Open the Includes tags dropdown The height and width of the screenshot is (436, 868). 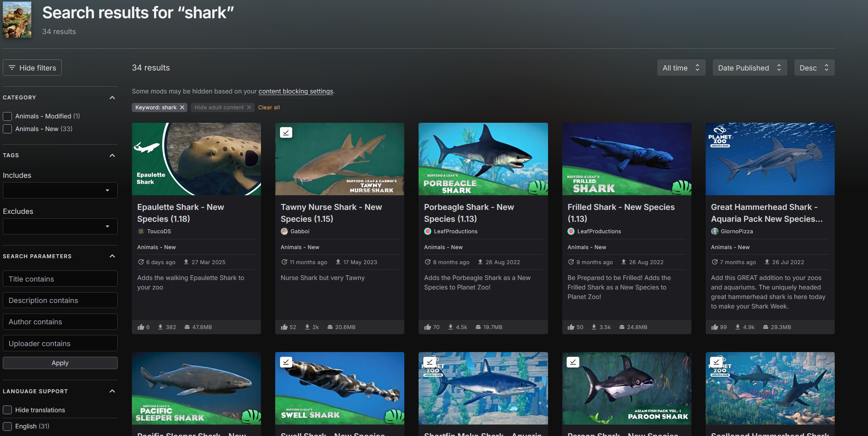(x=60, y=190)
